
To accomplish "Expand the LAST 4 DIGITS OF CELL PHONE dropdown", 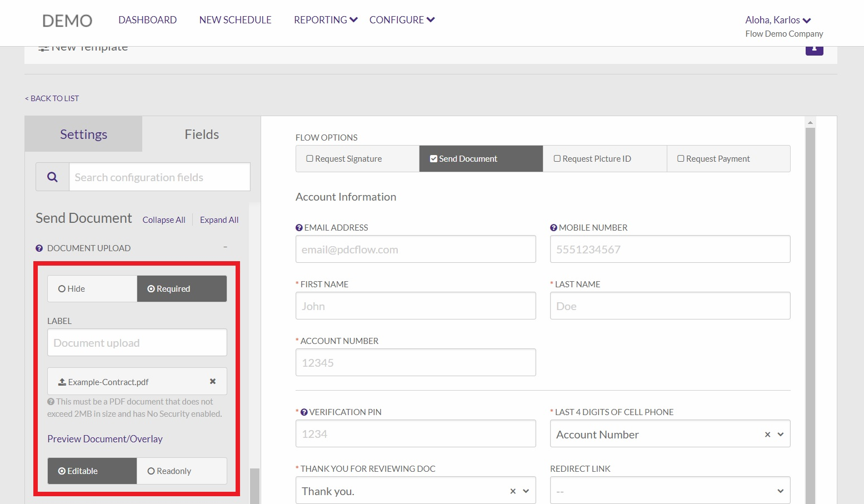I will [x=781, y=435].
